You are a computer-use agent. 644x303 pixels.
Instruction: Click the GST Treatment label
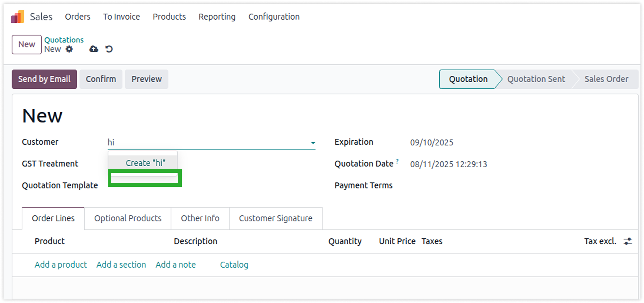click(x=50, y=164)
